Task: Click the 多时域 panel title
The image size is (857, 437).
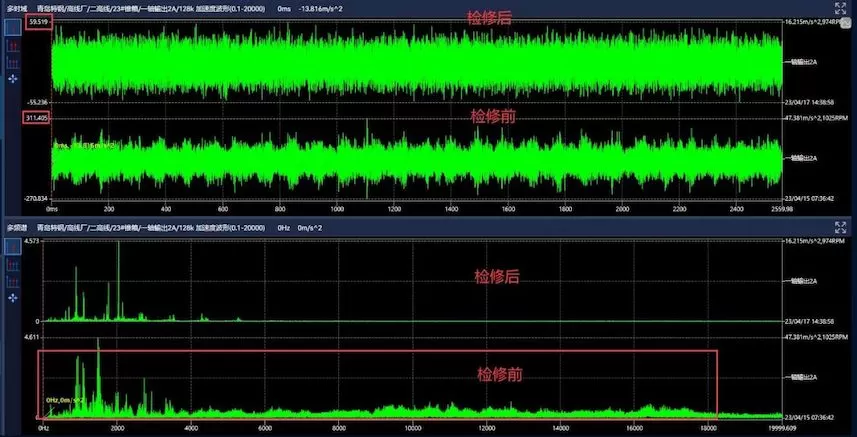Action: coord(16,7)
